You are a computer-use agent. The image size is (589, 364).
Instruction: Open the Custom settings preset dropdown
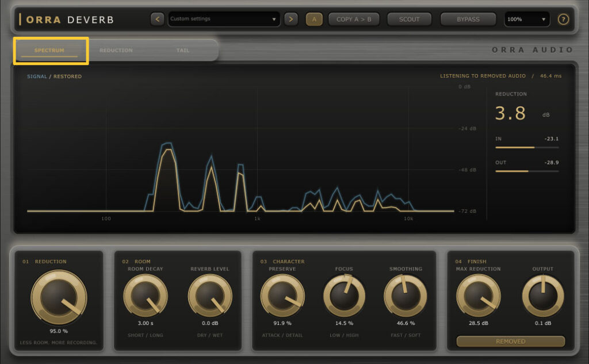coord(224,19)
